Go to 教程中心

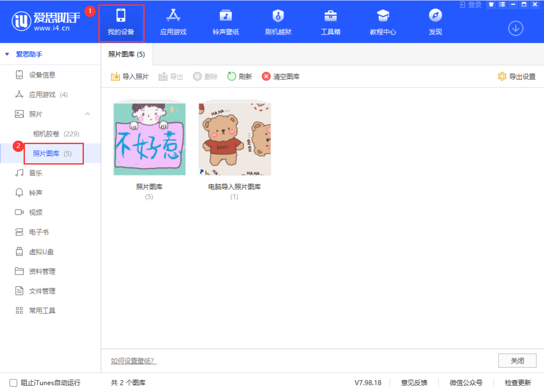point(383,22)
